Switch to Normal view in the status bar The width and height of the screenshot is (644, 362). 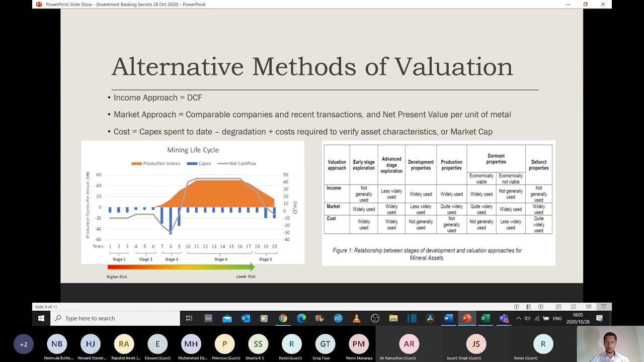558,307
